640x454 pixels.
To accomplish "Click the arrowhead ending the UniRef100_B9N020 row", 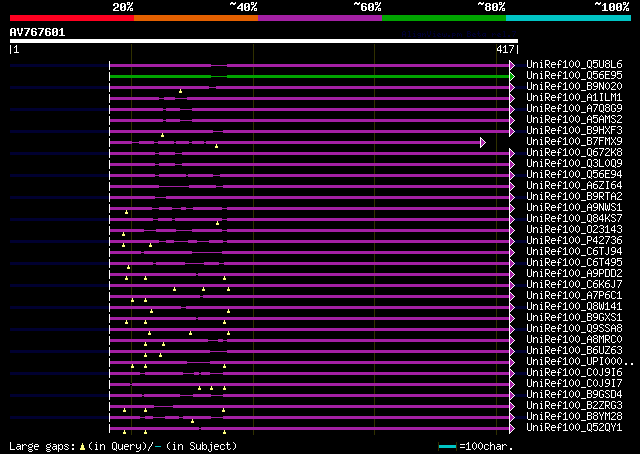I will pyautogui.click(x=512, y=87).
